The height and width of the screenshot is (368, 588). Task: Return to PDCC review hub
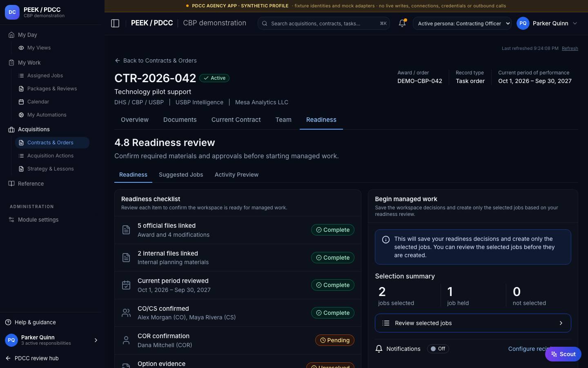click(32, 358)
